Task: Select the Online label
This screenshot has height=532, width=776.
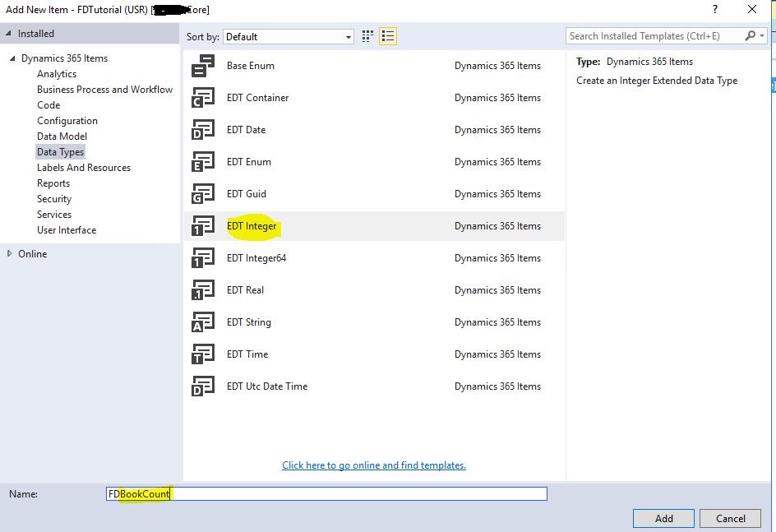Action: tap(33, 254)
